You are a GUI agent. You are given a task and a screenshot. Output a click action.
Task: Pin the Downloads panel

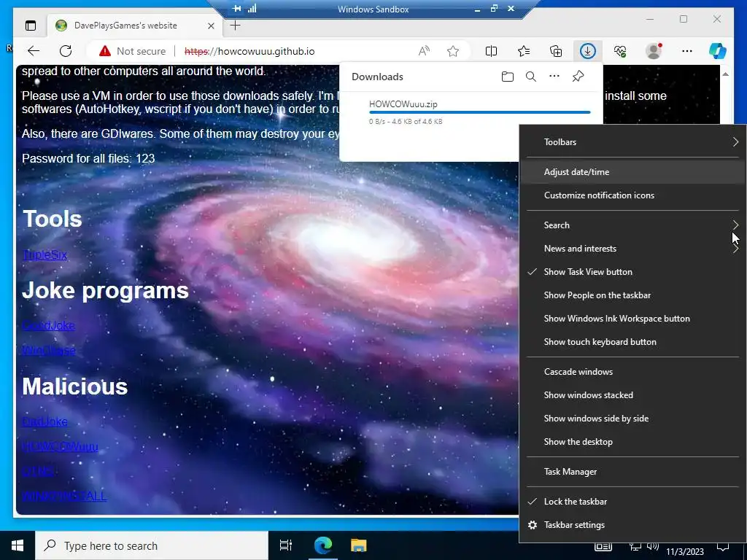point(578,77)
